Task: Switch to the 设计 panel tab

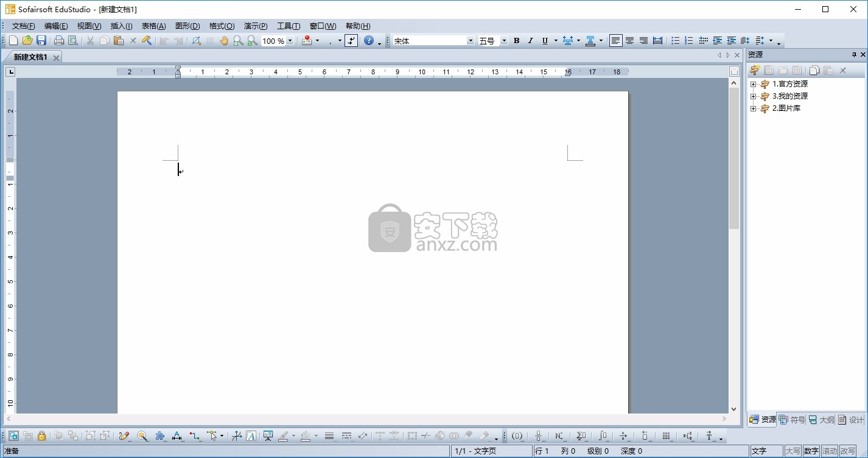Action: click(851, 420)
